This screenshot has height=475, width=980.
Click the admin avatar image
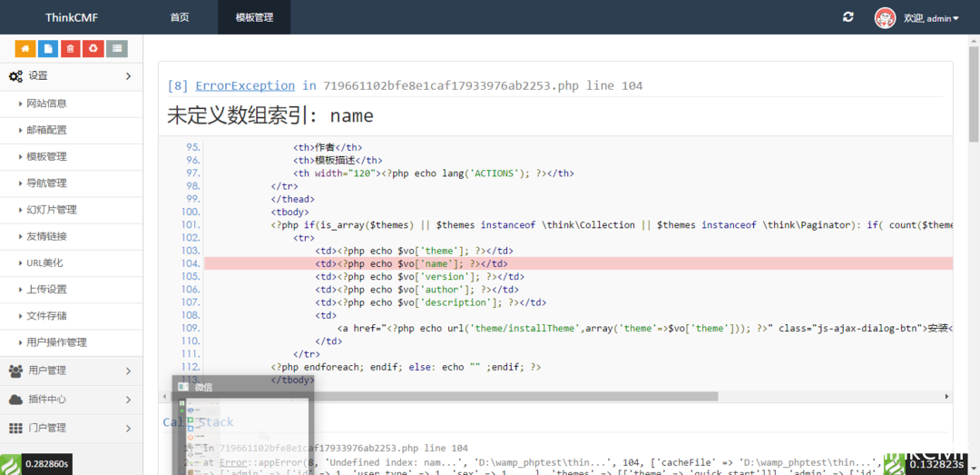(x=885, y=17)
